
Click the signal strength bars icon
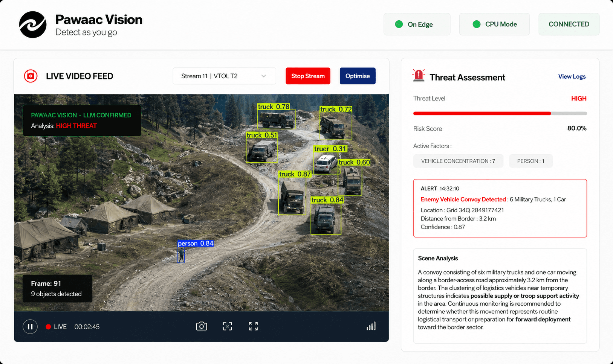click(371, 326)
